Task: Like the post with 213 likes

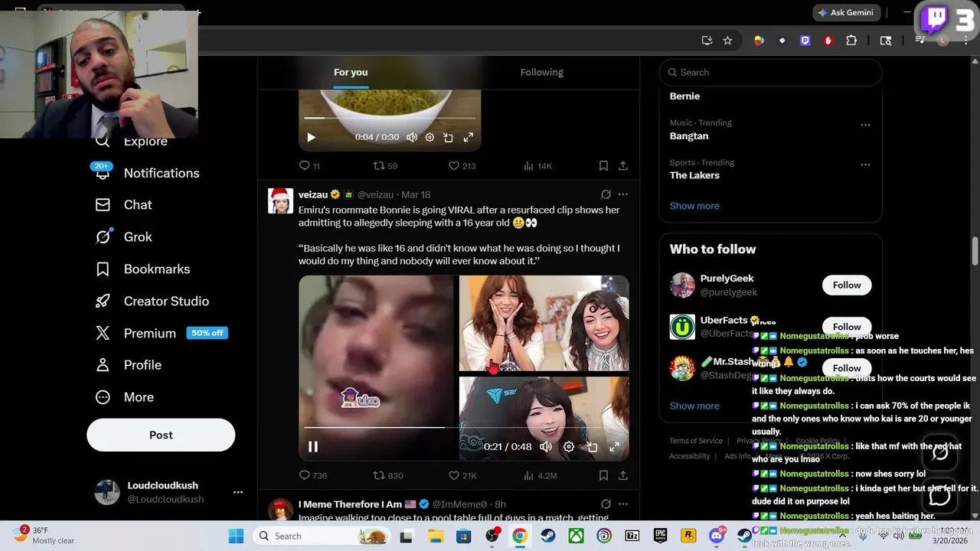Action: click(462, 165)
